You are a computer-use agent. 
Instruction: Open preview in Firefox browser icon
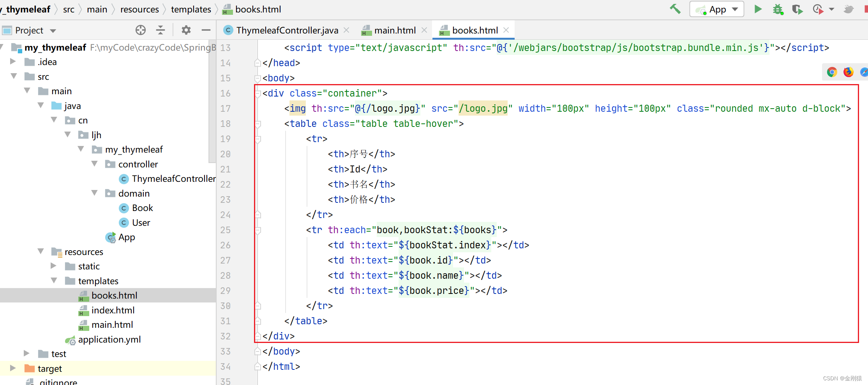click(x=849, y=72)
